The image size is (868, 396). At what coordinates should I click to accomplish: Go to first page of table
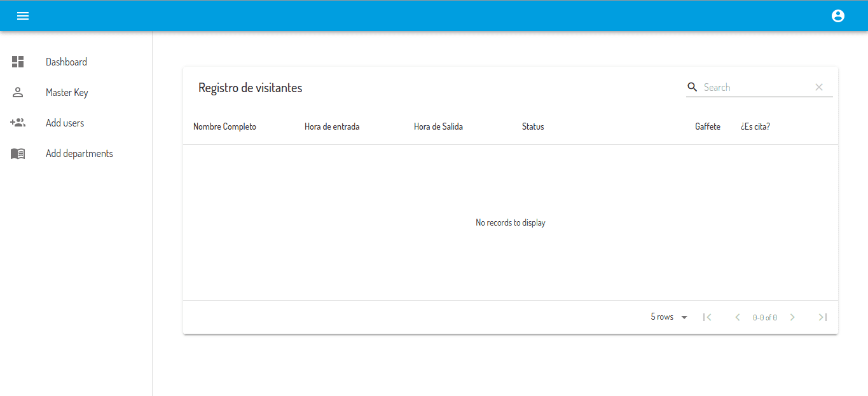707,317
